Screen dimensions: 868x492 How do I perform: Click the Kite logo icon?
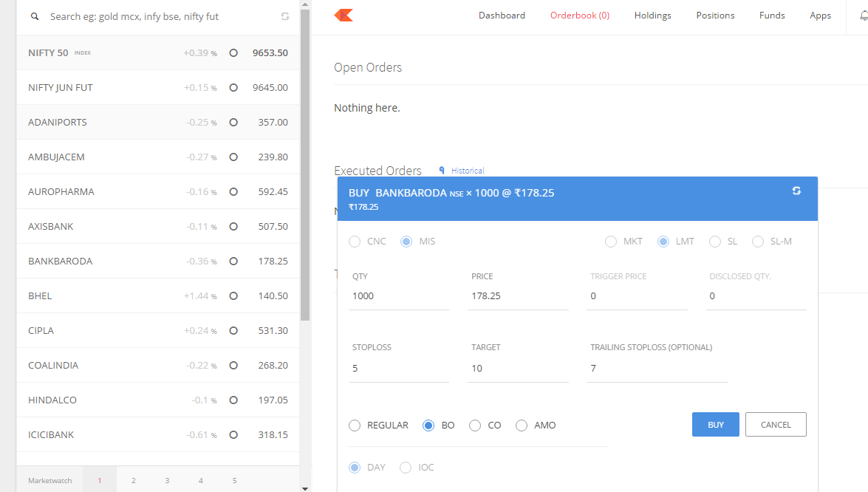(344, 16)
